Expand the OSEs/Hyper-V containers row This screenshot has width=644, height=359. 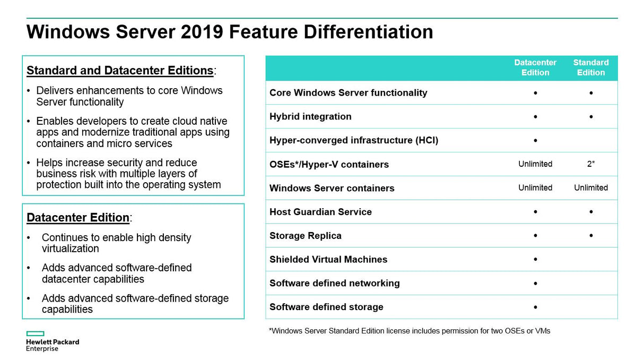coord(329,164)
